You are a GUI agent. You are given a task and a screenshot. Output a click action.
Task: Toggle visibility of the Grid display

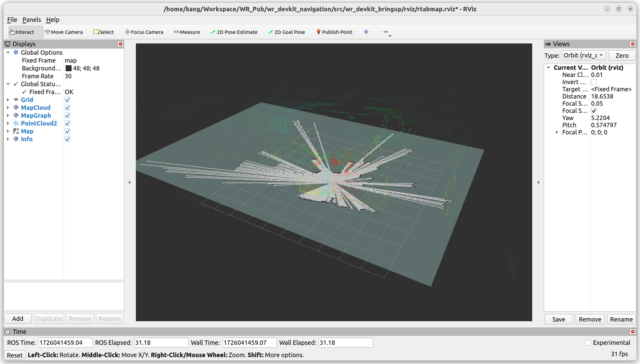(x=67, y=100)
